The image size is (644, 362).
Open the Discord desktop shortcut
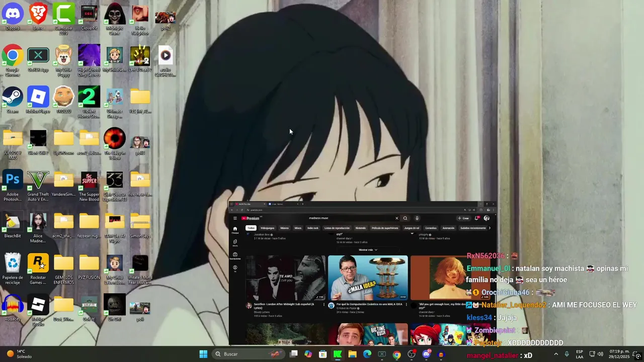(x=13, y=18)
